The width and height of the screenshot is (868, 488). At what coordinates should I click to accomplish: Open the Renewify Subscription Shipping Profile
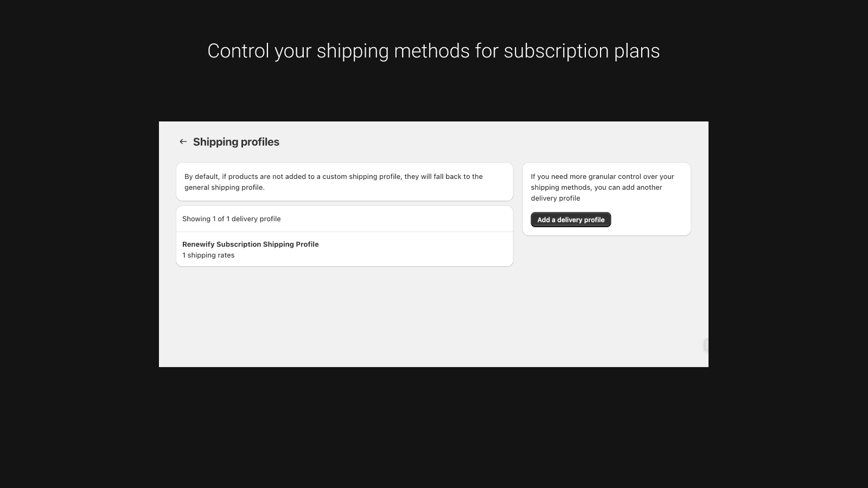[x=250, y=245]
